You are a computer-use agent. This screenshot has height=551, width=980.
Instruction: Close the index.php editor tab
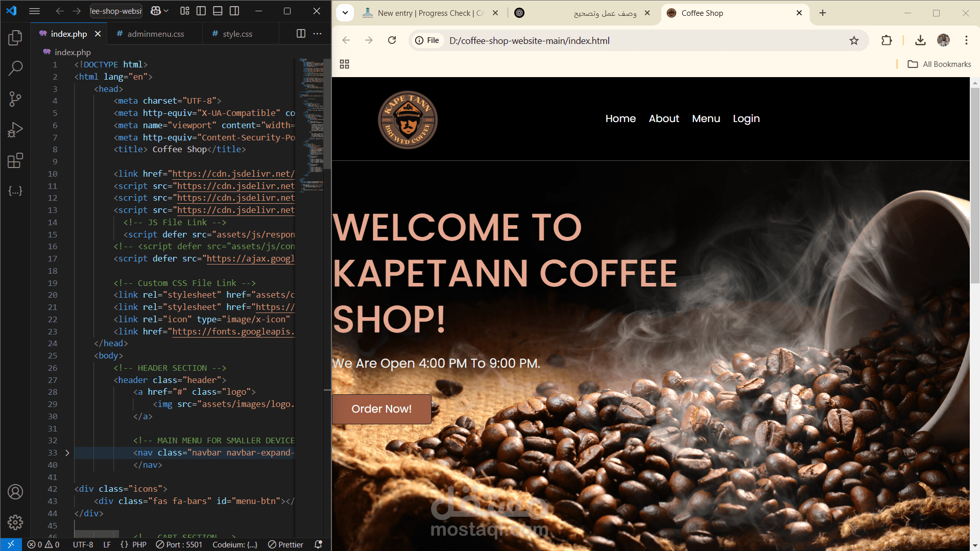click(x=98, y=34)
